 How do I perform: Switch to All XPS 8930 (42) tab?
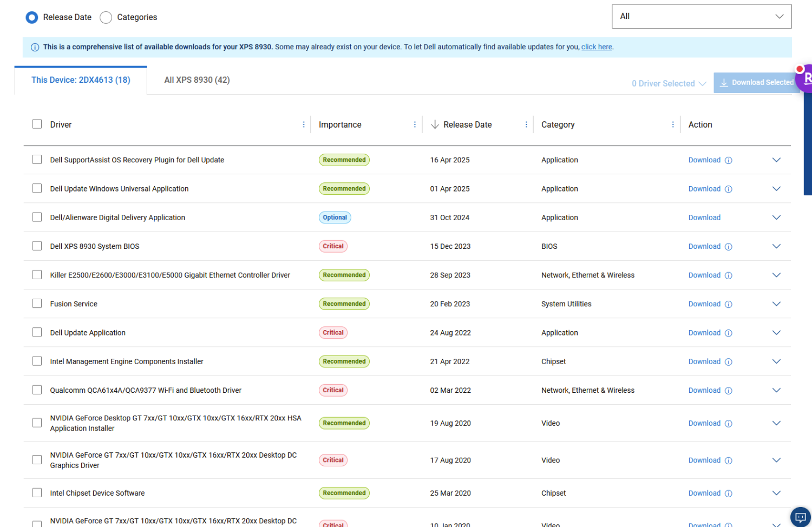point(197,80)
